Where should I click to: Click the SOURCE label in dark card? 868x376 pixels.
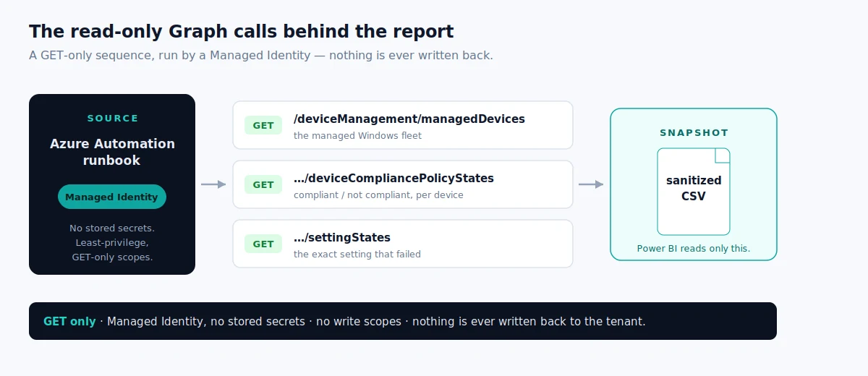(x=113, y=118)
